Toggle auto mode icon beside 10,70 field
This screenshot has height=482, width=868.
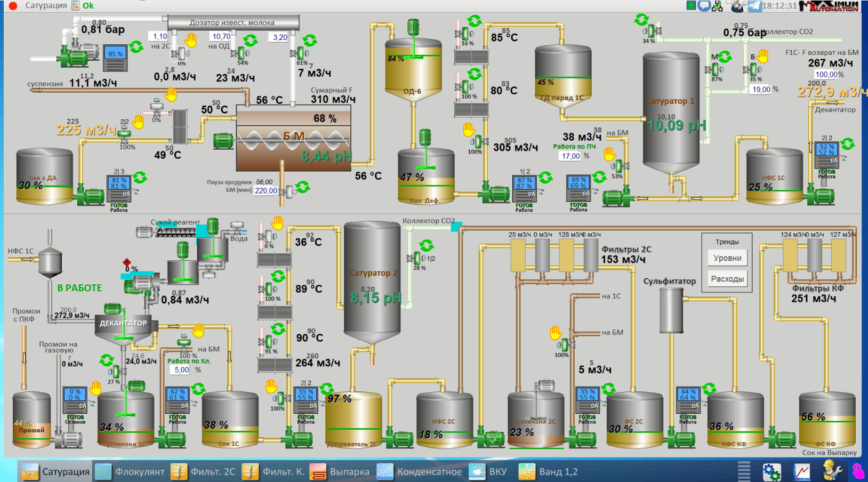(250, 41)
